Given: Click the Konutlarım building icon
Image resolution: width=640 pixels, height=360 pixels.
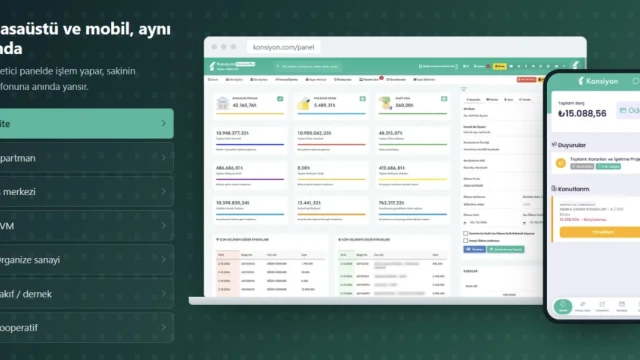Looking at the screenshot, I should (554, 189).
